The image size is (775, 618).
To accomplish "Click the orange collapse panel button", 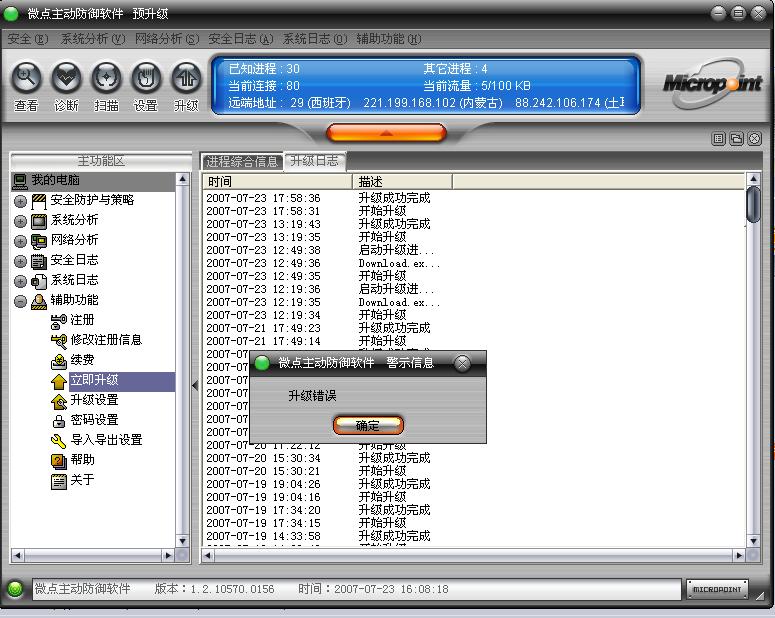I will click(386, 132).
